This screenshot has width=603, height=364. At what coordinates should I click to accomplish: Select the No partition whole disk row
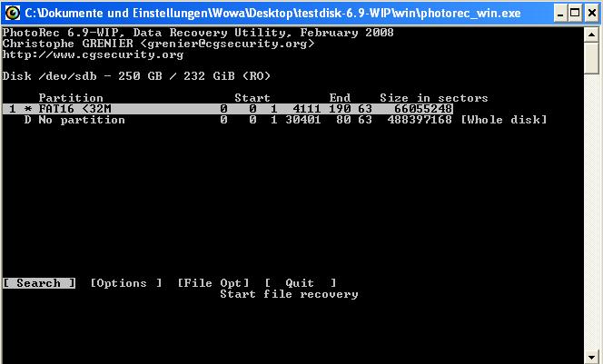pyautogui.click(x=274, y=120)
